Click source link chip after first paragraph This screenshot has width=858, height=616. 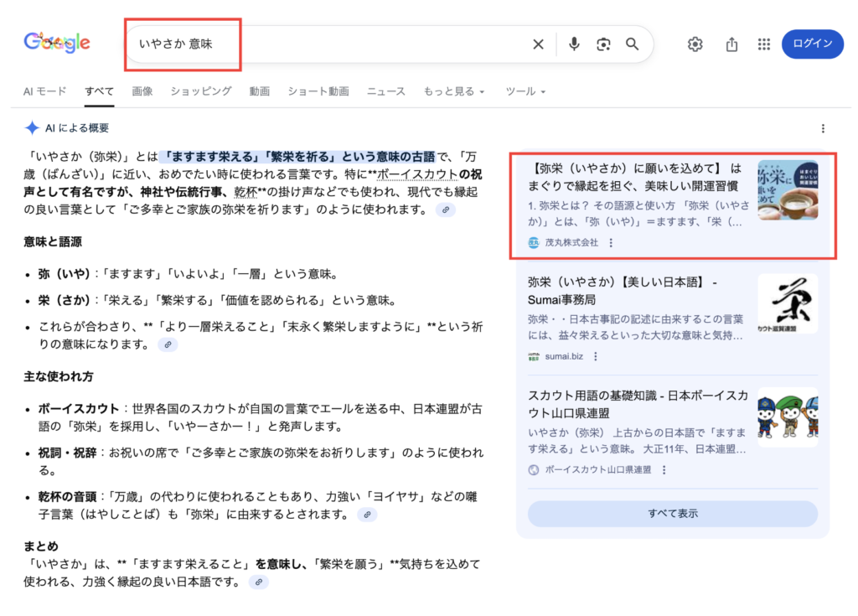[x=446, y=210]
